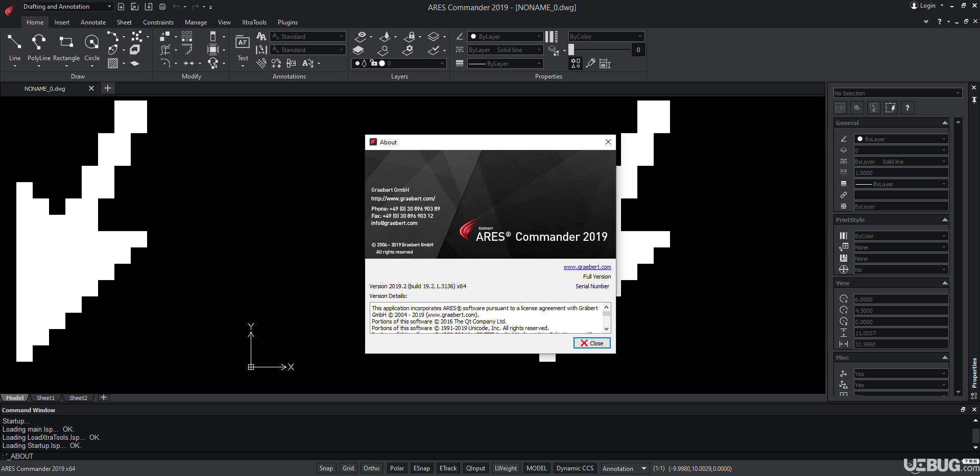The image size is (980, 476).
Task: Click the Fillet tool icon
Action: [165, 63]
